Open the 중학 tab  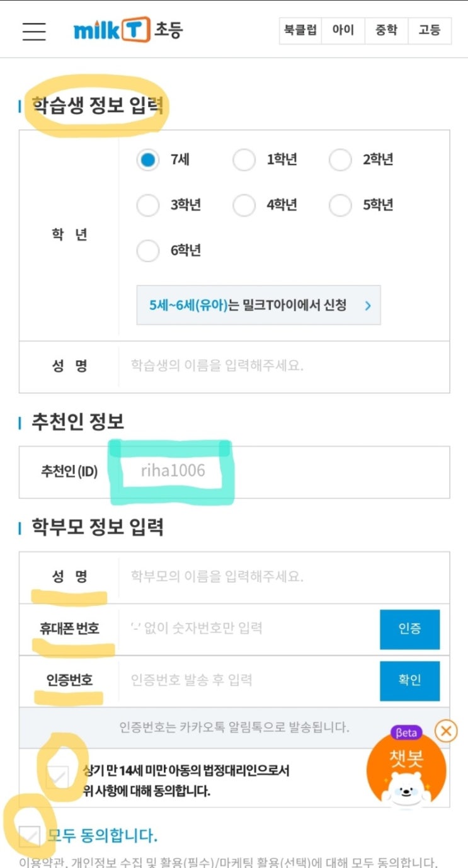[x=386, y=30]
